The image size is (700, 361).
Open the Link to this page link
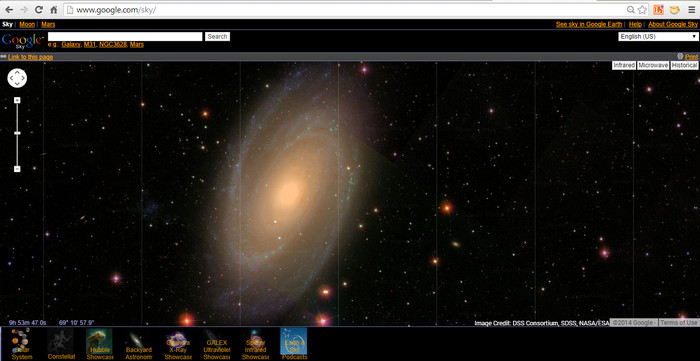point(30,57)
